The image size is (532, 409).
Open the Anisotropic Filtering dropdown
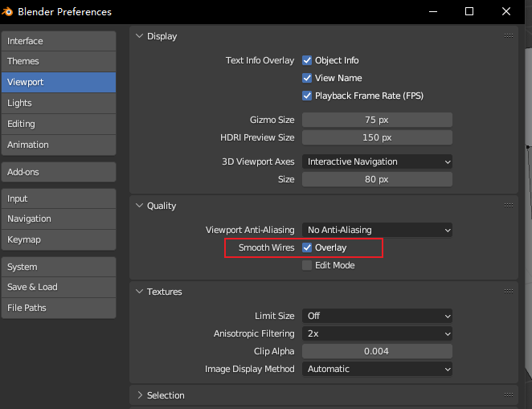click(377, 333)
